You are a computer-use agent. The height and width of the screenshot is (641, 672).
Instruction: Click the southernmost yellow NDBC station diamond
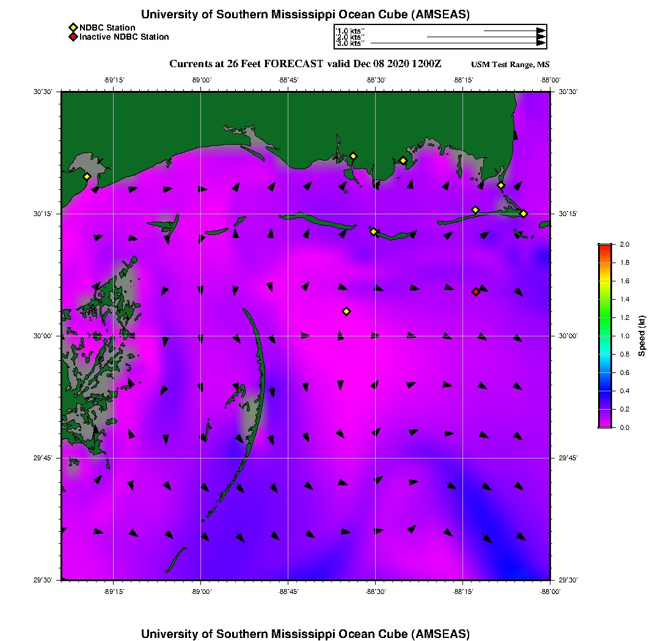(x=346, y=311)
